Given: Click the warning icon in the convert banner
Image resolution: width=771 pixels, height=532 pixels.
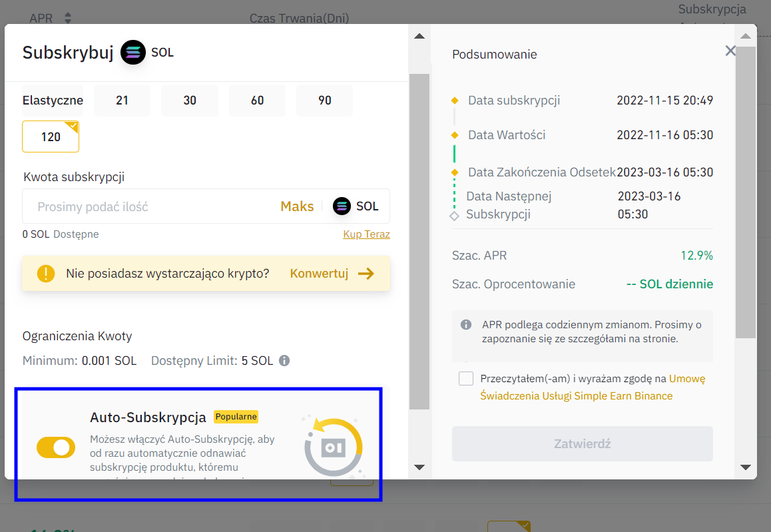Looking at the screenshot, I should pos(46,274).
